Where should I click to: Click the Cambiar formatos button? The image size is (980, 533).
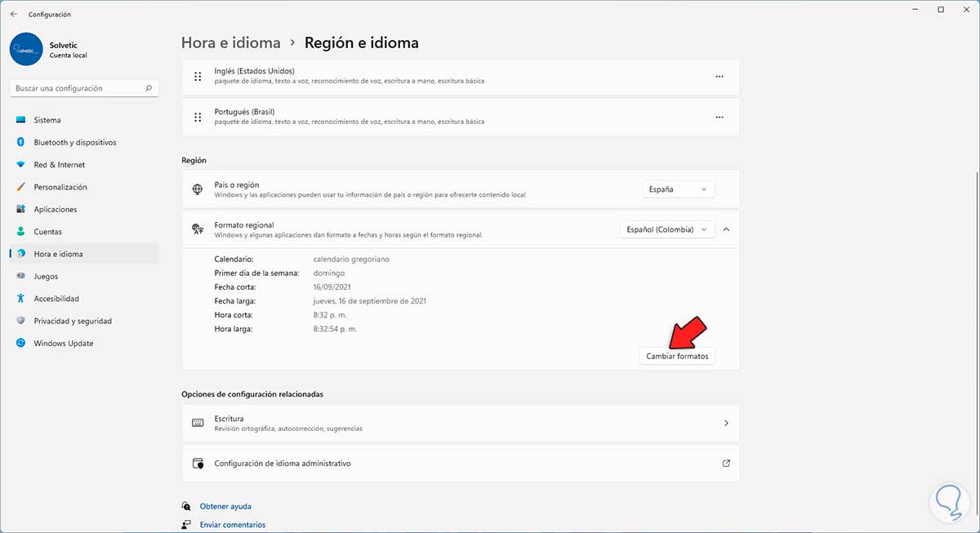pos(677,357)
